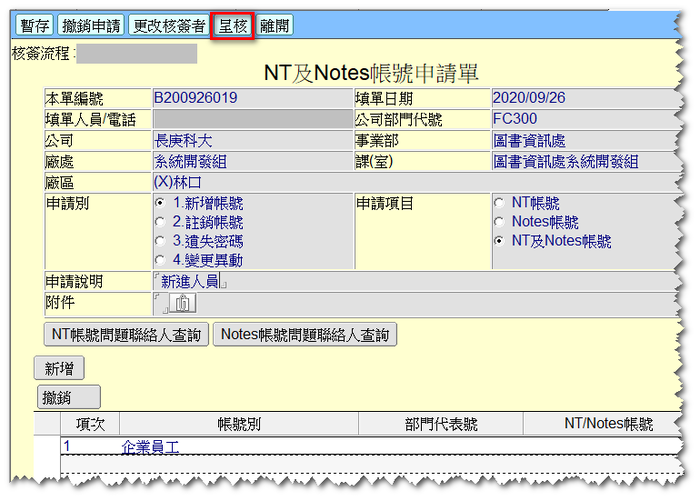This screenshot has height=501, width=700.
Task: Select Notes帳號 radio option
Action: (500, 222)
